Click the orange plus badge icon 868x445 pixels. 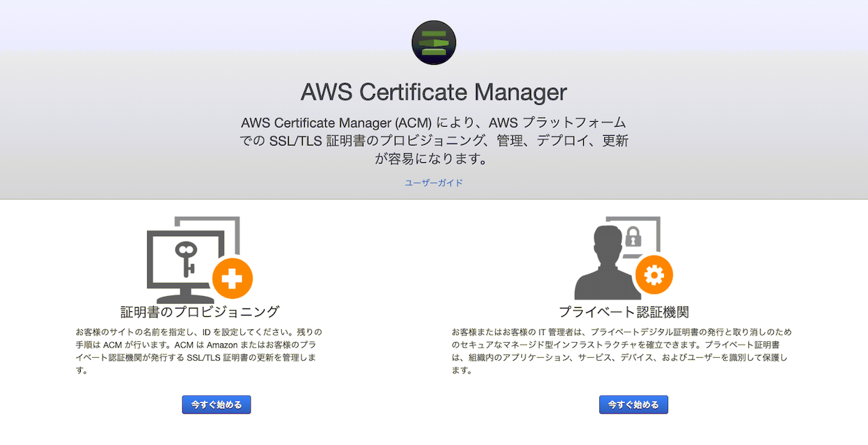[232, 279]
